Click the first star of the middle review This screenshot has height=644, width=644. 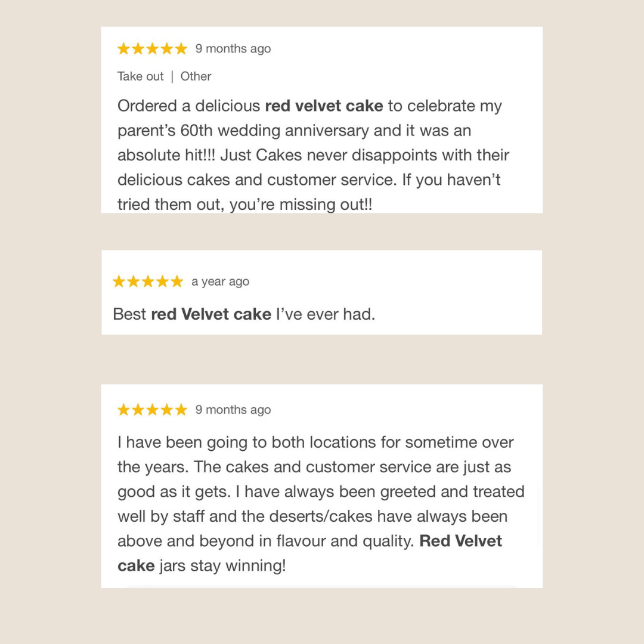coord(119,281)
